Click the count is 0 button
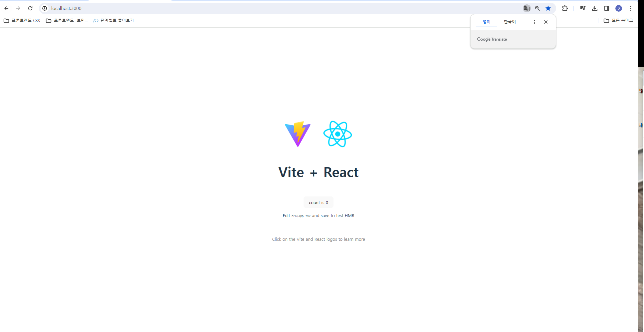This screenshot has width=644, height=332. (319, 202)
